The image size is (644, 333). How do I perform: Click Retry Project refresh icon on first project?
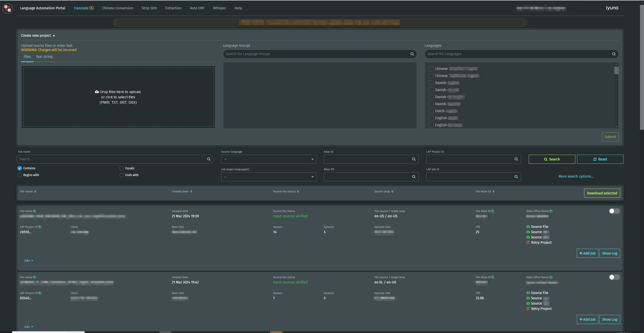click(528, 242)
